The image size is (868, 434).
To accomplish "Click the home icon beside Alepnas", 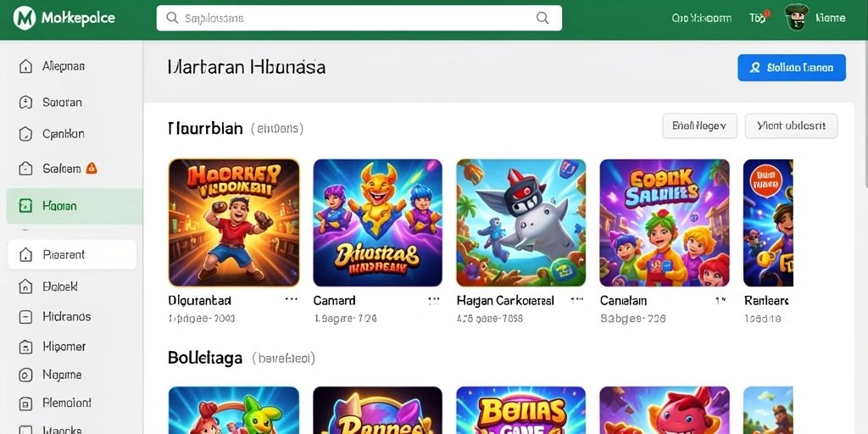I will (x=25, y=66).
